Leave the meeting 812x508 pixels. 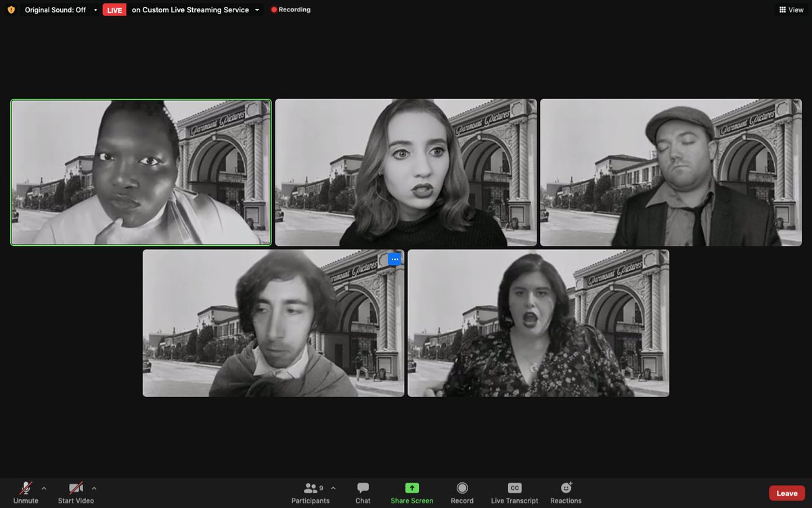pos(787,493)
